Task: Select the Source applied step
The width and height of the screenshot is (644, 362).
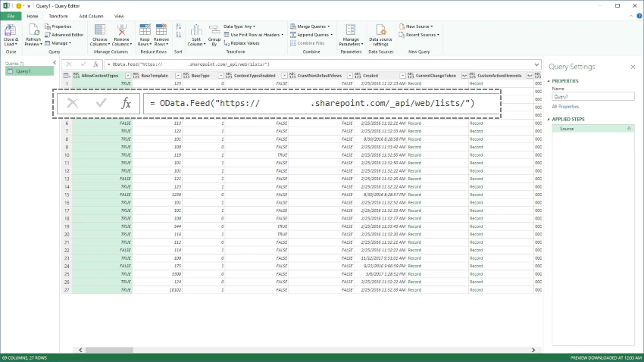Action: click(593, 129)
